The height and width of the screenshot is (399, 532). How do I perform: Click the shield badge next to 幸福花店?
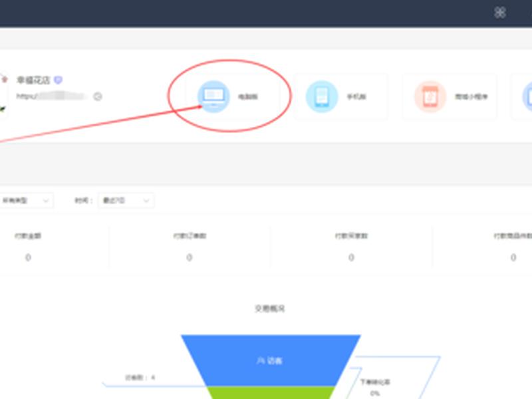(x=59, y=80)
